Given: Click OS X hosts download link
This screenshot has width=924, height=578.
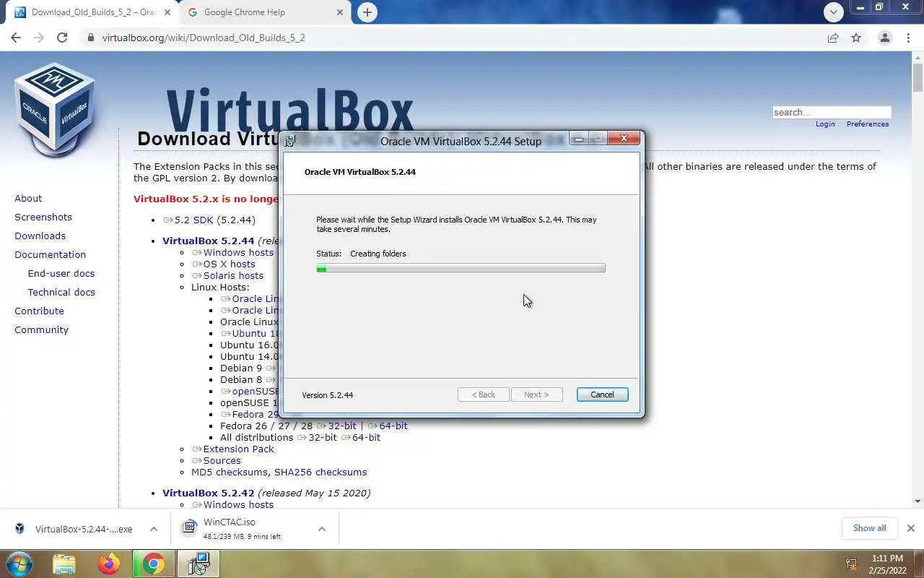Looking at the screenshot, I should pyautogui.click(x=224, y=264).
